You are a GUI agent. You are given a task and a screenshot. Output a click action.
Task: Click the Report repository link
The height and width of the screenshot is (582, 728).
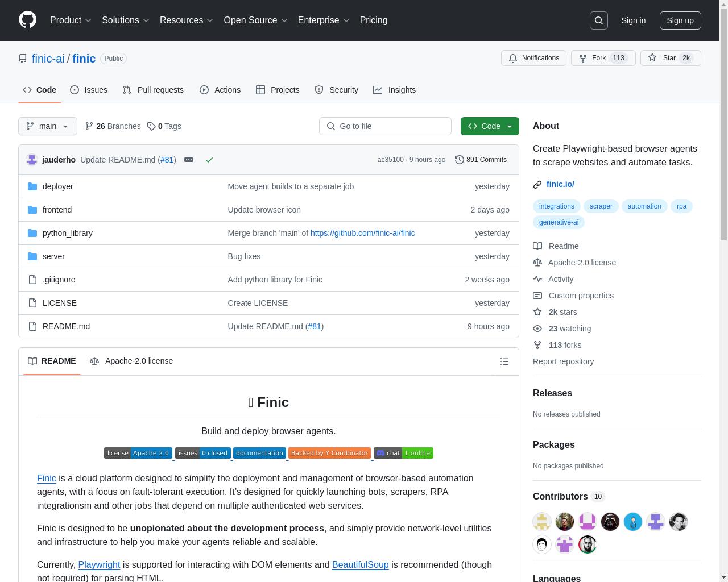563,361
